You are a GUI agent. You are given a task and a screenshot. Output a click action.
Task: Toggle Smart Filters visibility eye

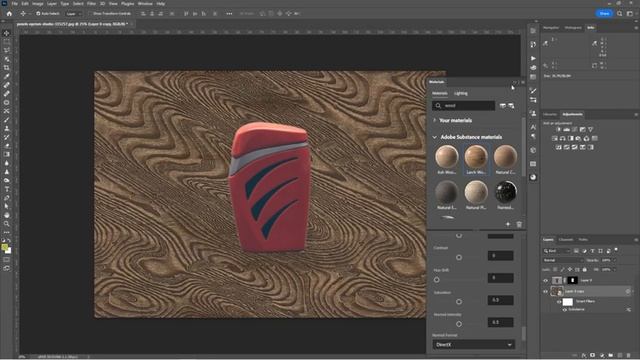click(x=559, y=302)
